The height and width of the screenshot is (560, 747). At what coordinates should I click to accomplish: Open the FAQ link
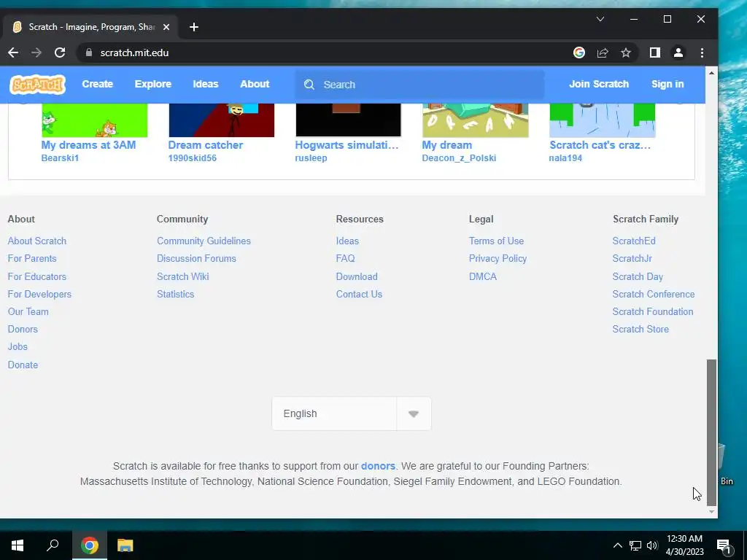click(345, 259)
